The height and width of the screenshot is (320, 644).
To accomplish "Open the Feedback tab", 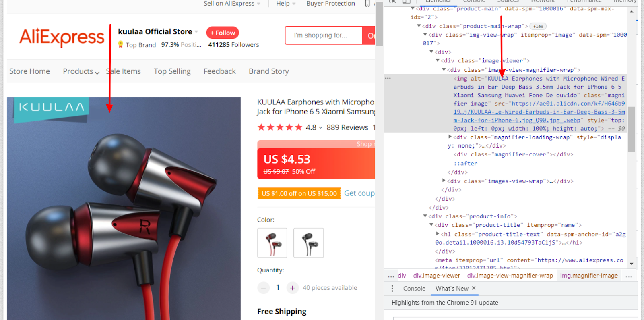I will 220,71.
